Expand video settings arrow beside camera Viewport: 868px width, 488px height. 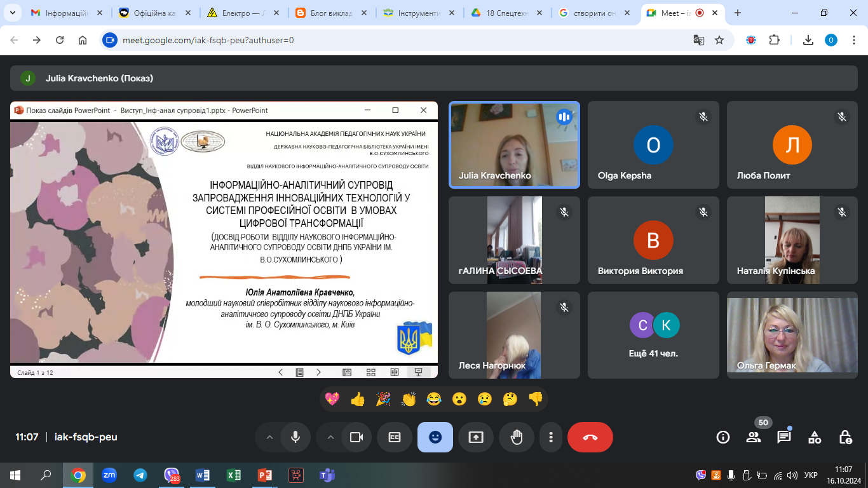[x=330, y=437]
